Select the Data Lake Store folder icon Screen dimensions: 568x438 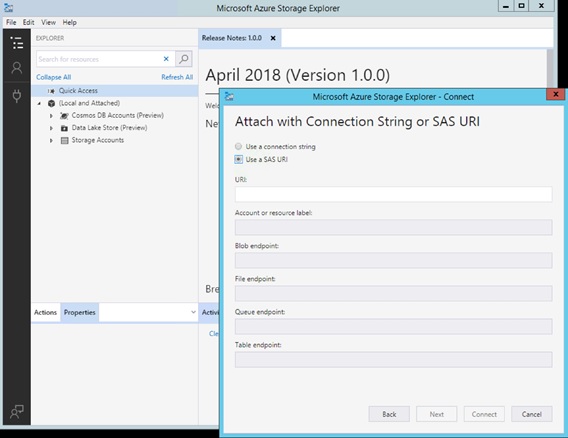tap(64, 128)
